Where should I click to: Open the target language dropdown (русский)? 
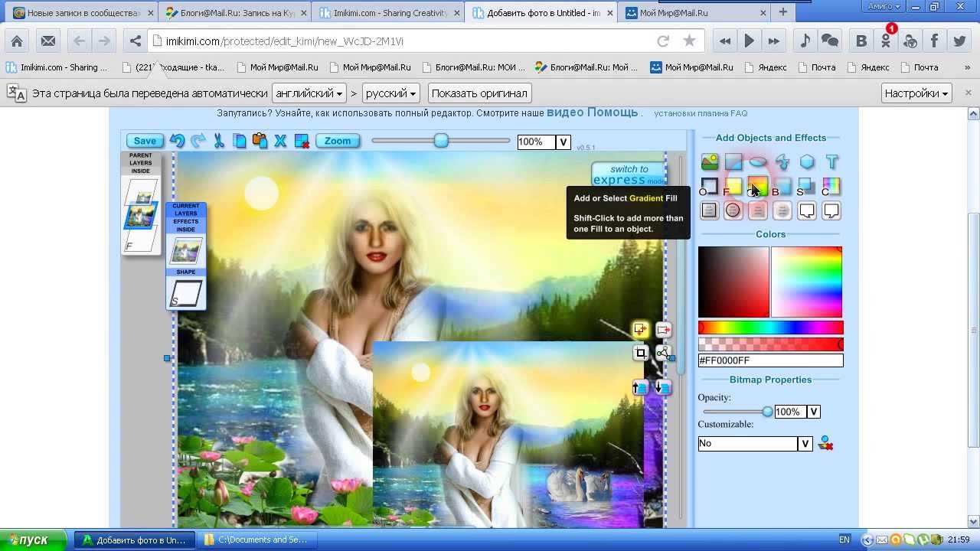pos(390,93)
